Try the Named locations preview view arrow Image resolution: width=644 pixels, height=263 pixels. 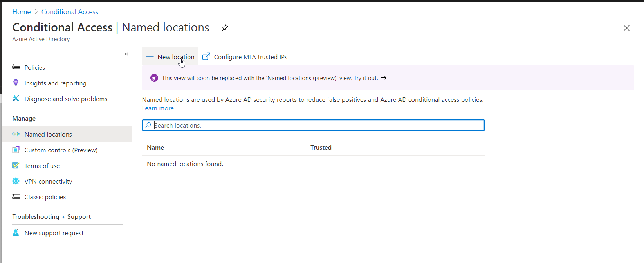(384, 78)
